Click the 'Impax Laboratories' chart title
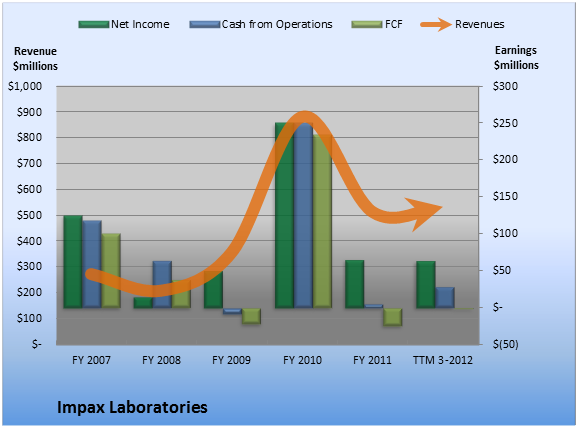The width and height of the screenshot is (577, 427). tap(132, 407)
